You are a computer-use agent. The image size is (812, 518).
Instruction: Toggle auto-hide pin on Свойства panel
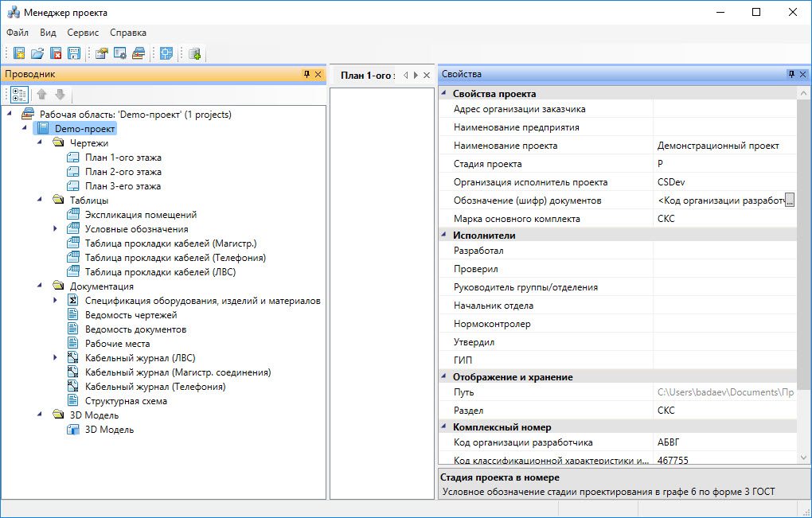(791, 74)
